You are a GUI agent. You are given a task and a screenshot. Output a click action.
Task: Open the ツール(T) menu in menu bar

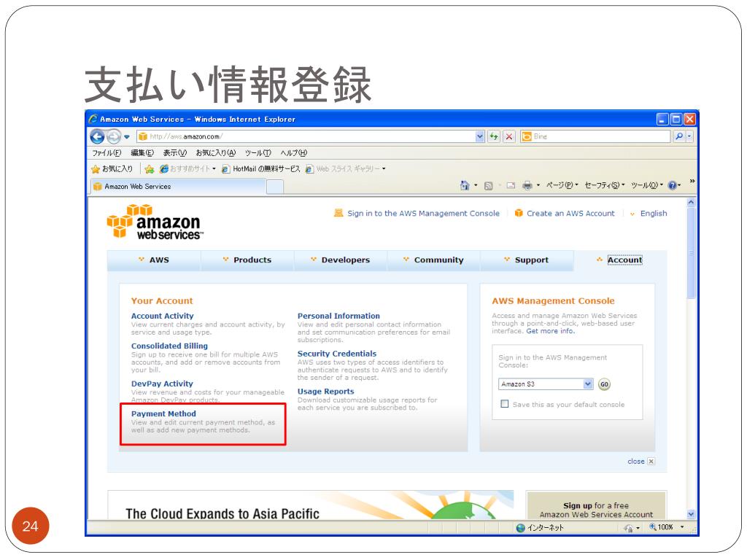point(258,153)
